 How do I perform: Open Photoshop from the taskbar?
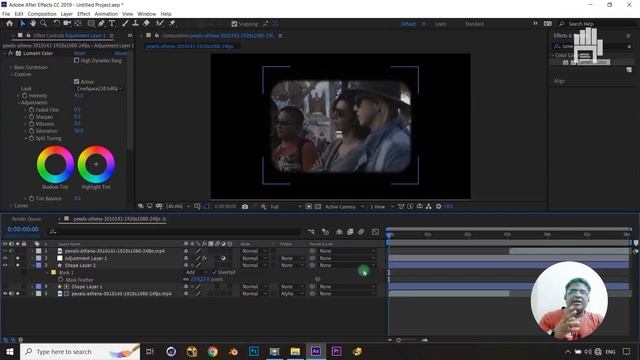tap(253, 351)
